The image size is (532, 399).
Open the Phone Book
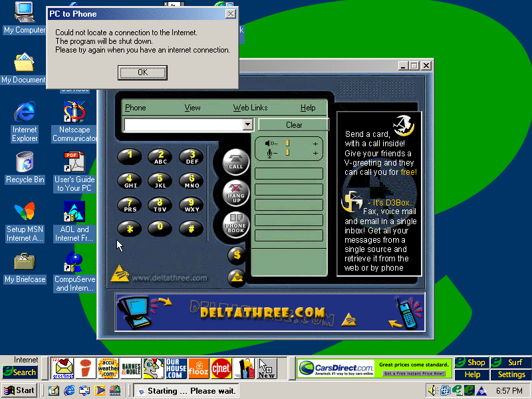236,225
